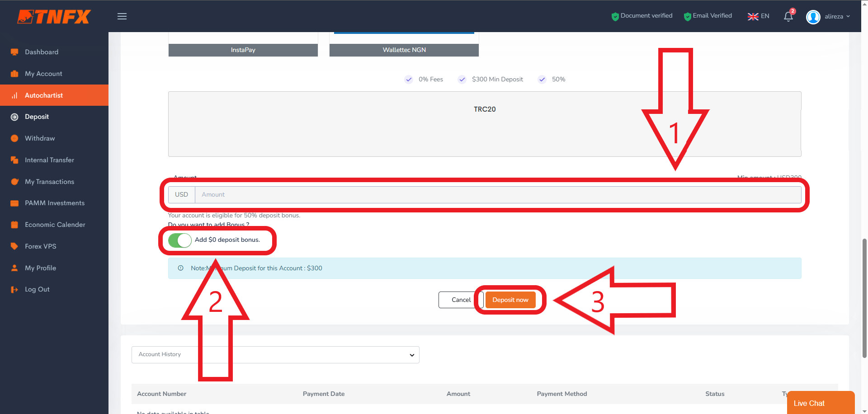Navigate to Internal Transfer
Screen dimensions: 868x414
click(49, 160)
